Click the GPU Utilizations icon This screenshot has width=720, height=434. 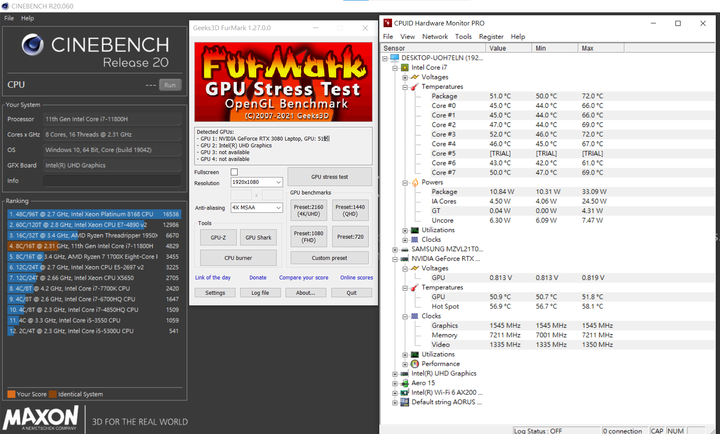pyautogui.click(x=415, y=355)
